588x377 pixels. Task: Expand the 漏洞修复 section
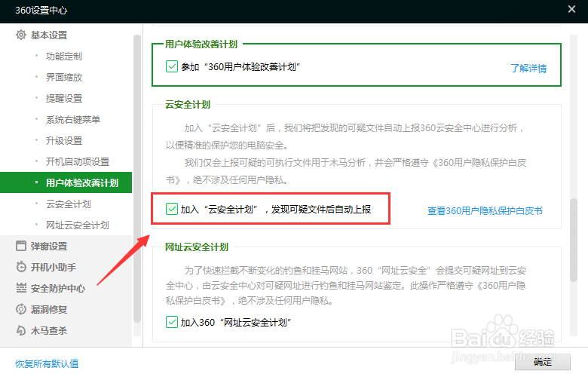pos(49,309)
